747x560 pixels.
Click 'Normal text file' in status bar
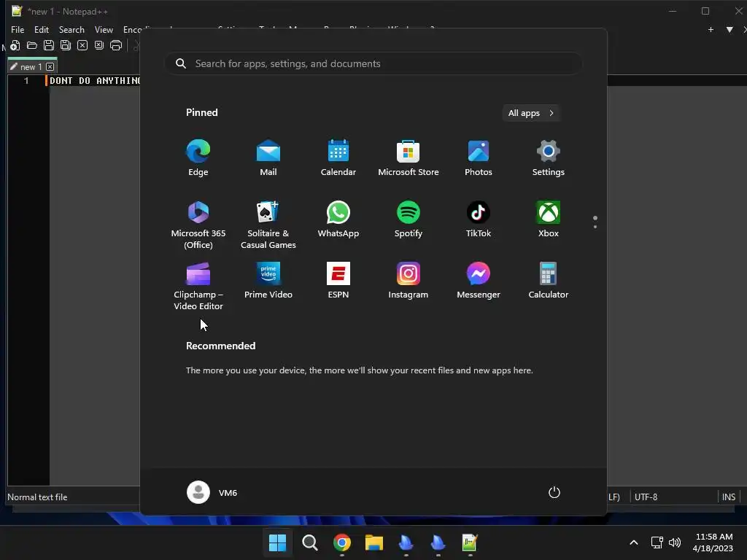click(37, 497)
